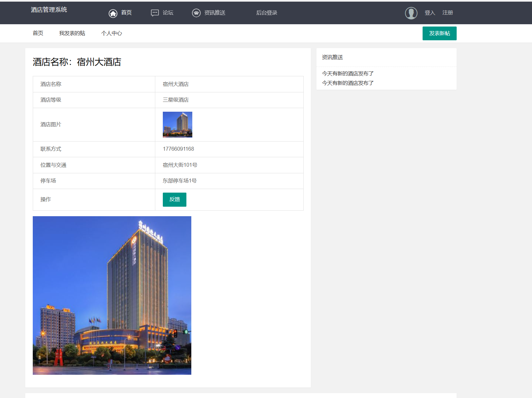This screenshot has height=398, width=532.
Task: Open the 后台登录 menu item
Action: [x=267, y=13]
